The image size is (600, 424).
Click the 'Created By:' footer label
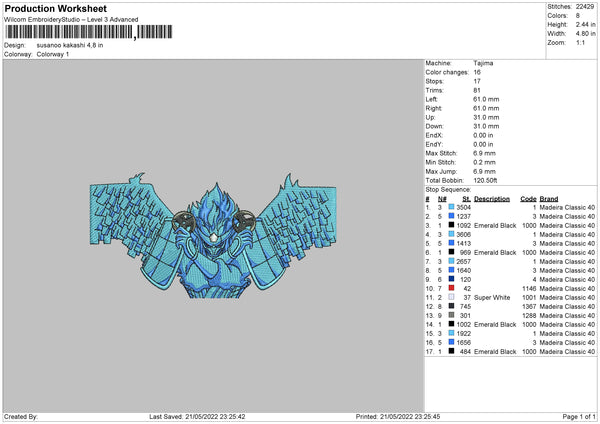(21, 416)
